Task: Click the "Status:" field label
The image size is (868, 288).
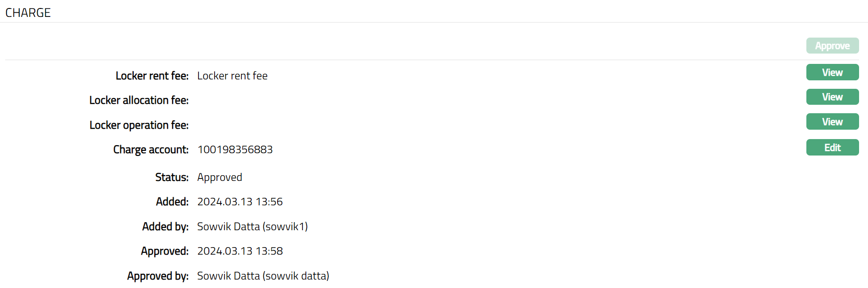Action: tap(172, 178)
